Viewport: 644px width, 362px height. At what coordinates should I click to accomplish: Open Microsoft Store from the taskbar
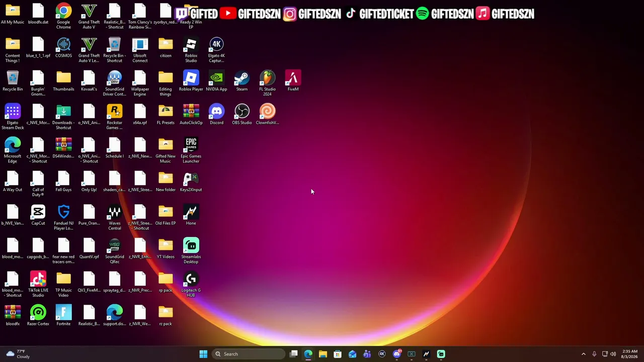coord(338,354)
